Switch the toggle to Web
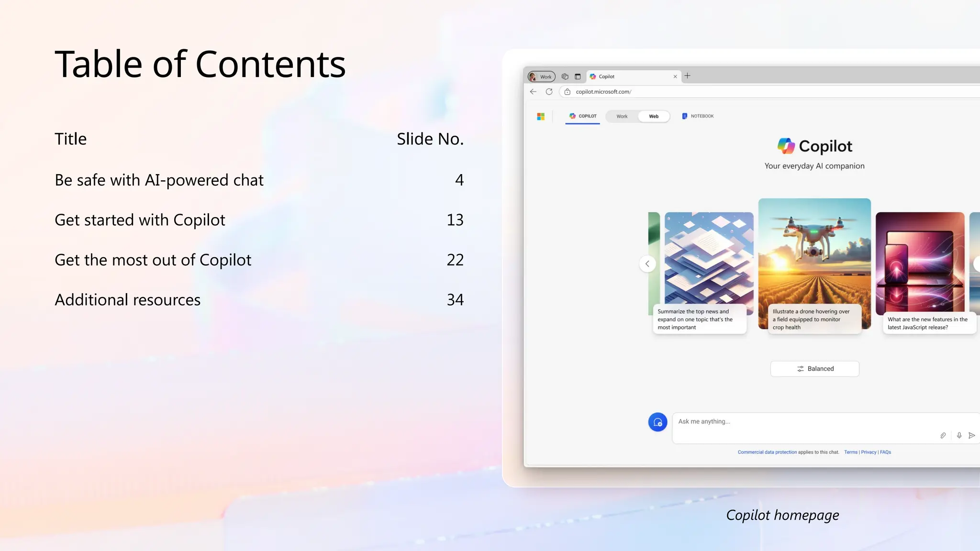This screenshot has height=551, width=980. (654, 116)
